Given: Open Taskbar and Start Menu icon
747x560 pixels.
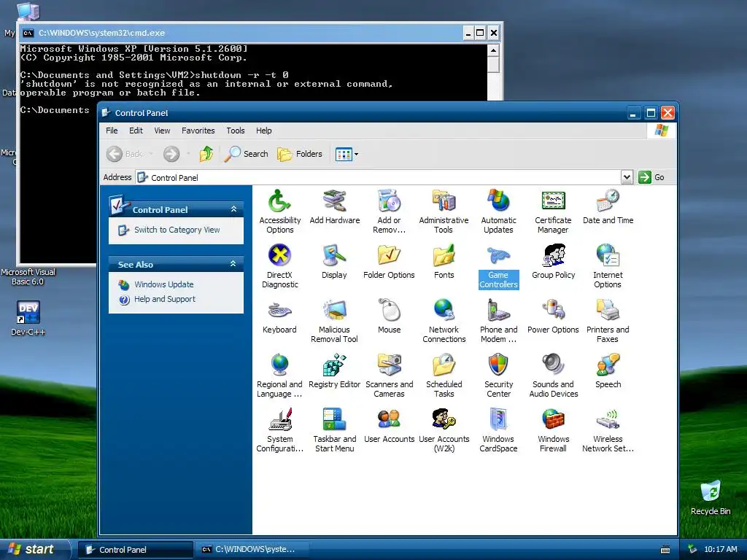Looking at the screenshot, I should (334, 430).
